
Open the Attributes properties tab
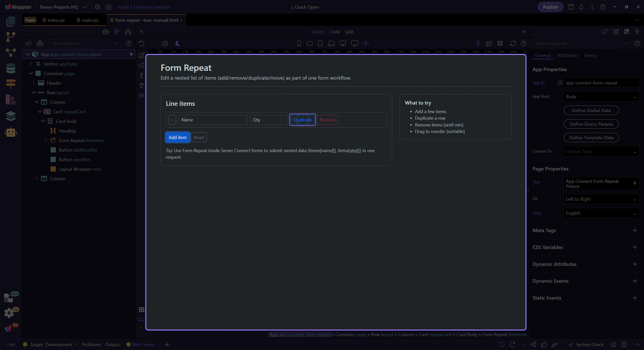[567, 55]
